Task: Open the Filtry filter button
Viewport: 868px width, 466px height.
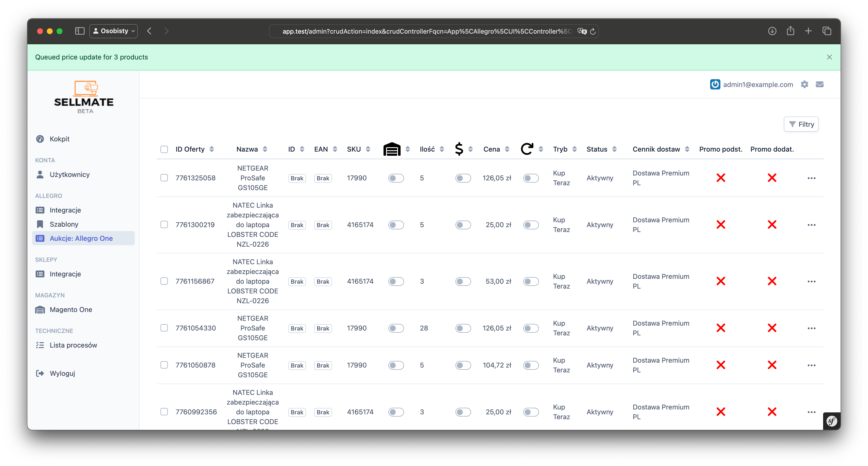Action: (x=801, y=124)
